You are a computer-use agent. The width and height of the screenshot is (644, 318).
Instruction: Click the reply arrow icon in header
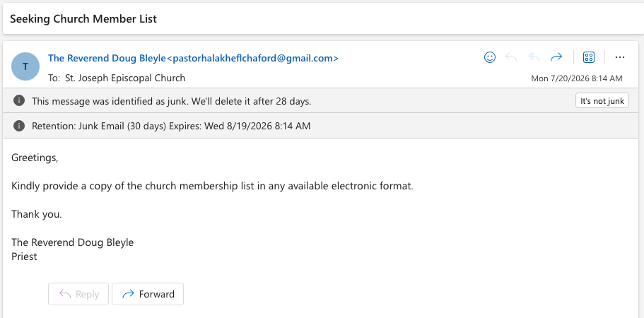point(511,57)
